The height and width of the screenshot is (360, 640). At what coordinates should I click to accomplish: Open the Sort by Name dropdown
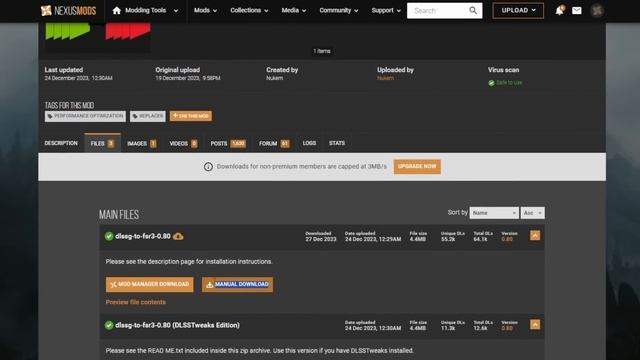(494, 213)
